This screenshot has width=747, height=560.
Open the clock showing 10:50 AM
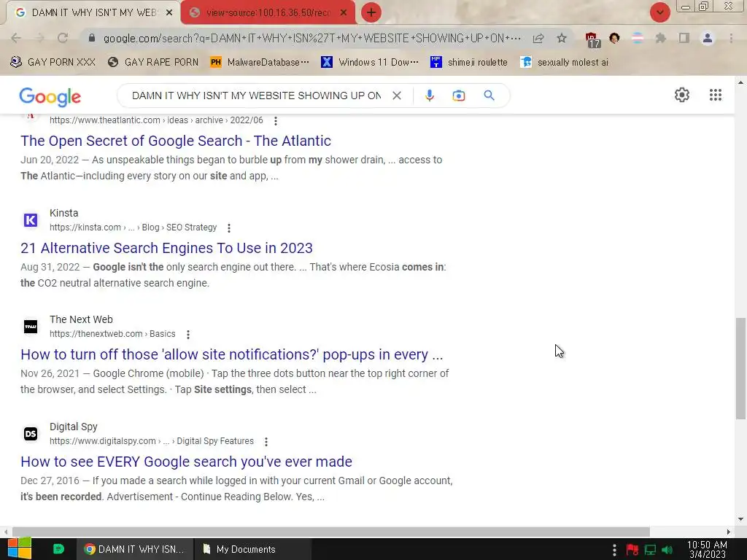tap(707, 550)
